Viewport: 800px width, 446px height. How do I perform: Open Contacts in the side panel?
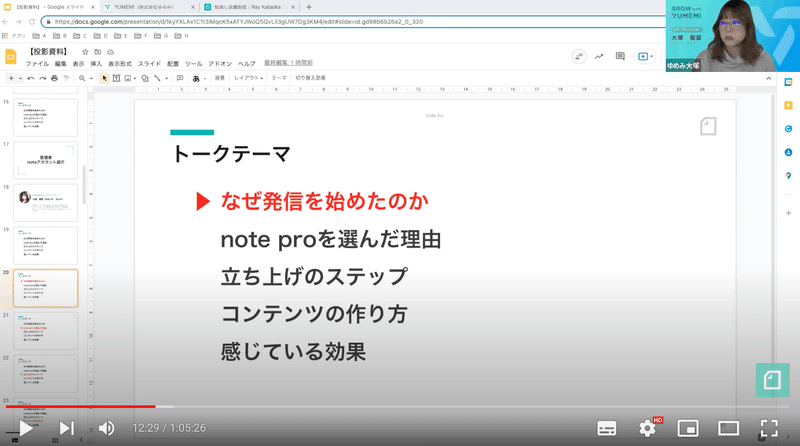tap(788, 153)
